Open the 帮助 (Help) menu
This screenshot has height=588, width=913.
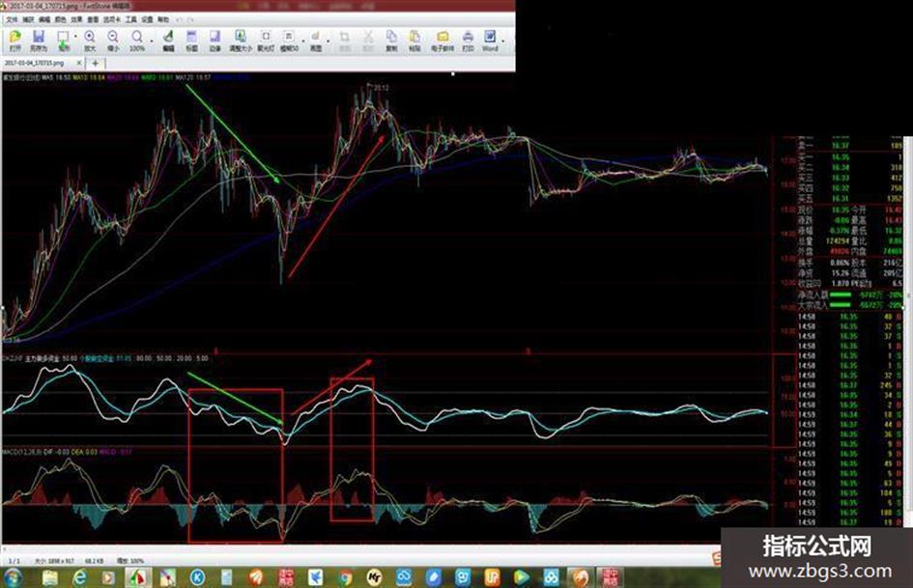click(x=163, y=19)
